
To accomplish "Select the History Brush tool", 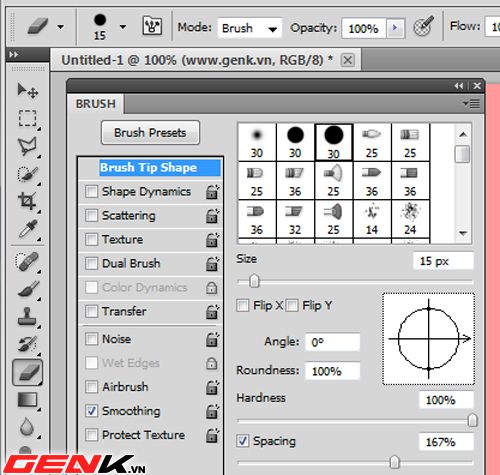I will 28,344.
